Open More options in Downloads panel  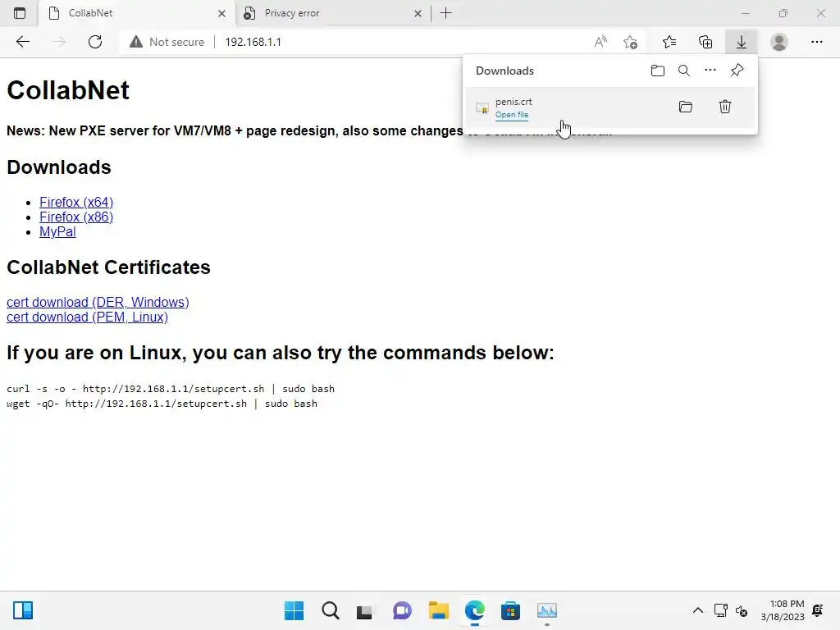point(710,71)
